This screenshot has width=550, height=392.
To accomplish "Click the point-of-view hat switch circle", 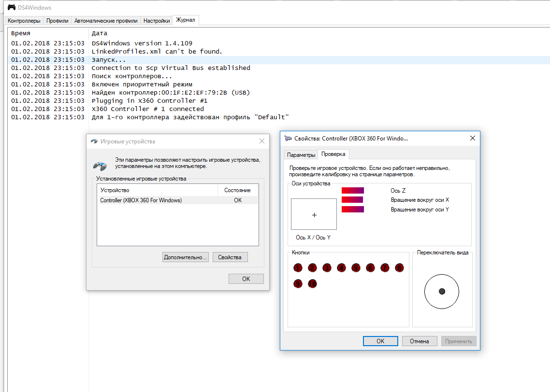I will point(442,292).
